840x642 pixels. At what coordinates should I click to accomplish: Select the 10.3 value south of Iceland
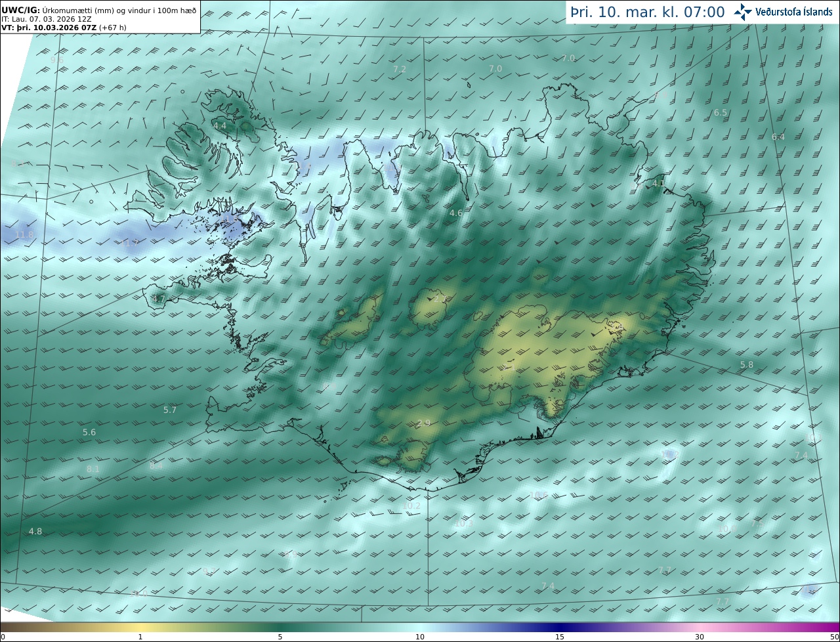(x=463, y=523)
